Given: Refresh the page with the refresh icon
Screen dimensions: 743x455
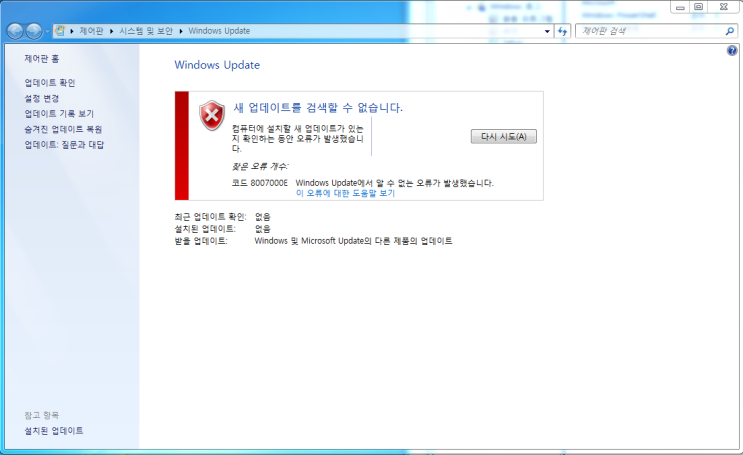Looking at the screenshot, I should [562, 31].
